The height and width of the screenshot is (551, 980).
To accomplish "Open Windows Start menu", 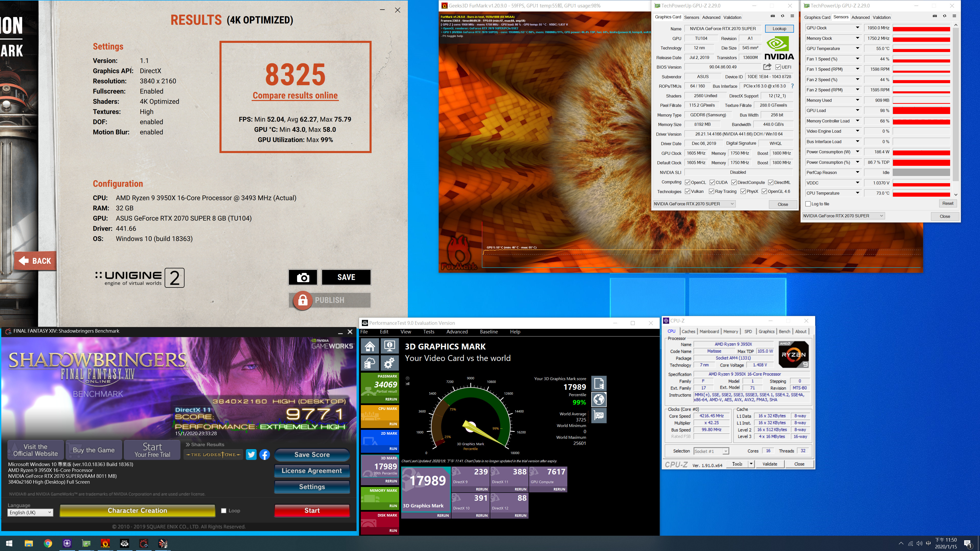I will click(x=9, y=543).
